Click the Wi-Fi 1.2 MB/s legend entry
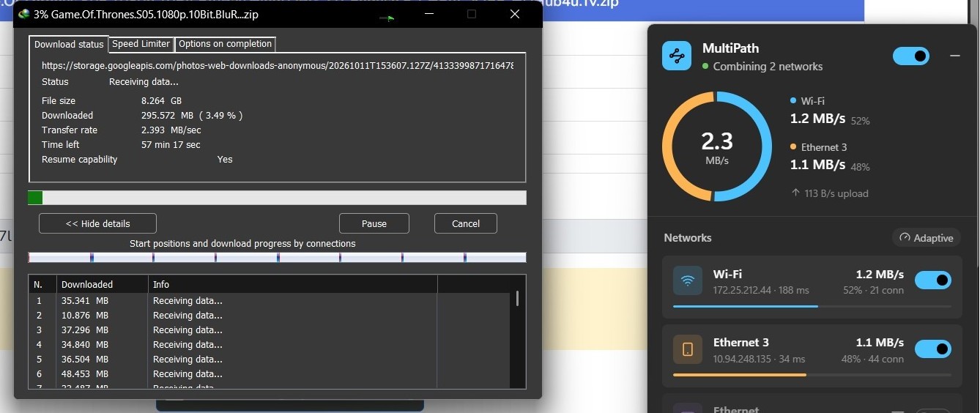Viewport: 980px width, 413px height. click(x=830, y=111)
